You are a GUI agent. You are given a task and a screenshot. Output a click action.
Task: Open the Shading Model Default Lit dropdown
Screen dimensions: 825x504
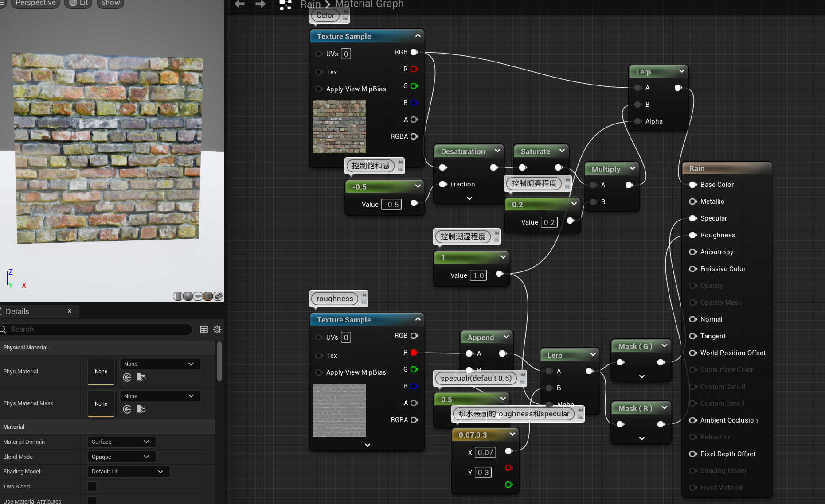(129, 471)
